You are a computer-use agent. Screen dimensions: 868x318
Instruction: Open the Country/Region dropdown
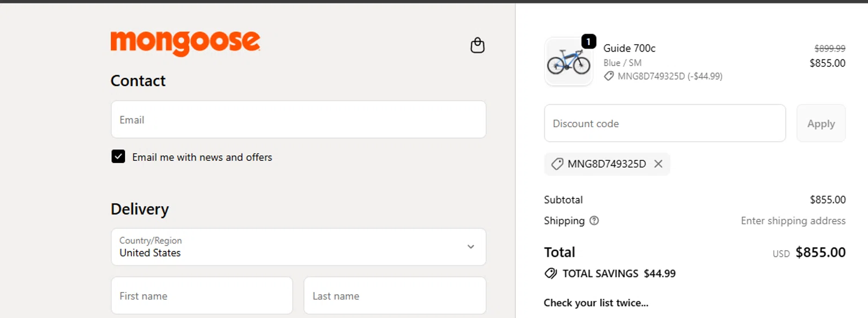(x=299, y=247)
